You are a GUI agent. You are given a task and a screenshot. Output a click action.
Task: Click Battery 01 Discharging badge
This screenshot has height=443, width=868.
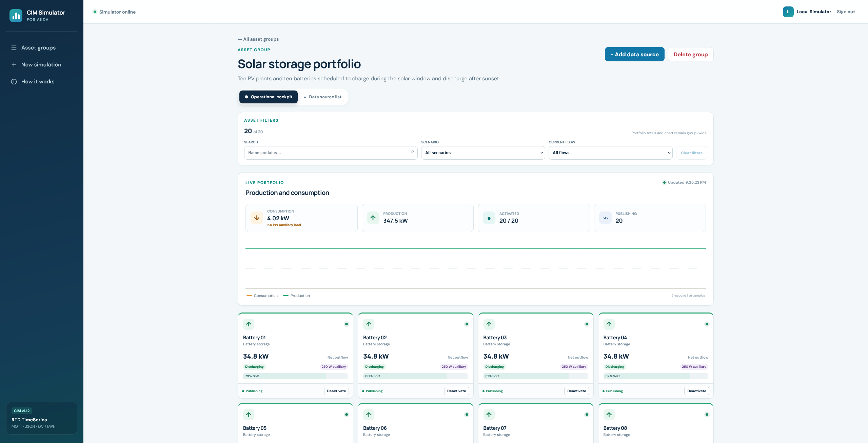[254, 367]
